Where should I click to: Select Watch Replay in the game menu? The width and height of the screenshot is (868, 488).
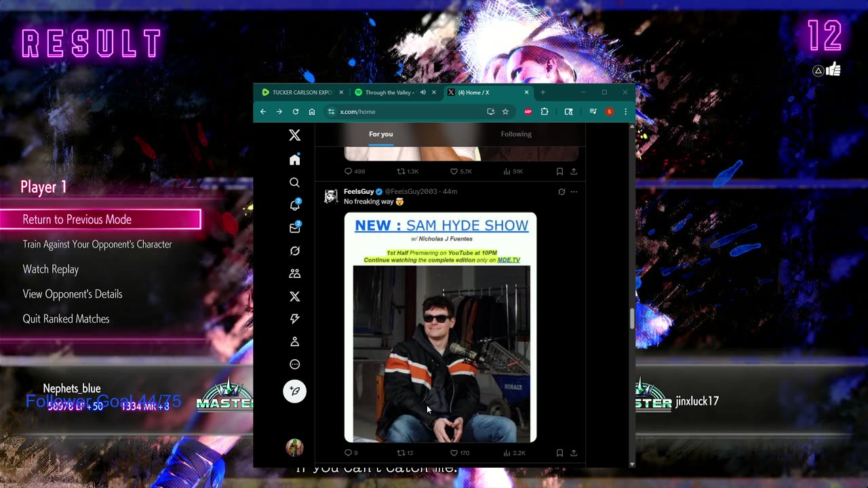coord(51,269)
